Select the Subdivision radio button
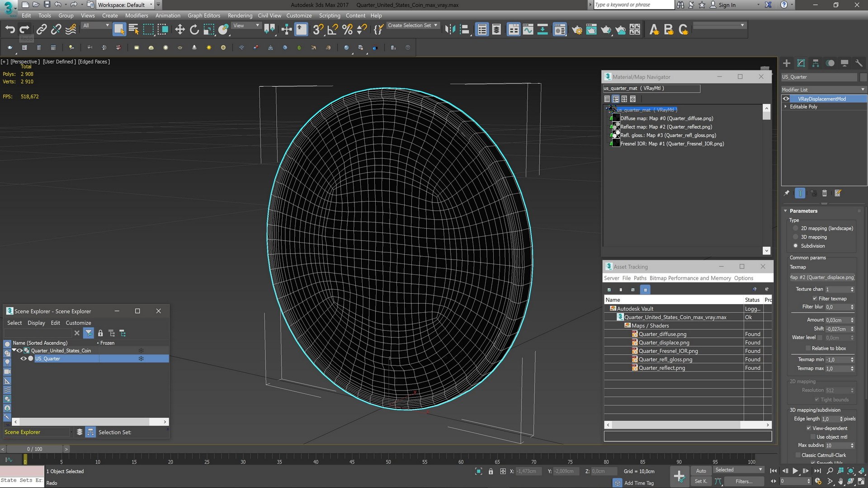Viewport: 868px width, 488px height. coord(796,246)
